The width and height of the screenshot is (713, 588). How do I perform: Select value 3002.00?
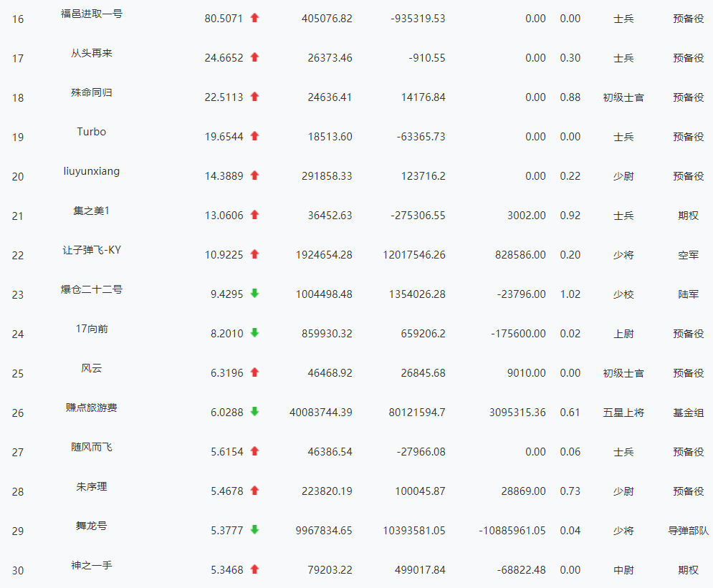click(x=527, y=216)
